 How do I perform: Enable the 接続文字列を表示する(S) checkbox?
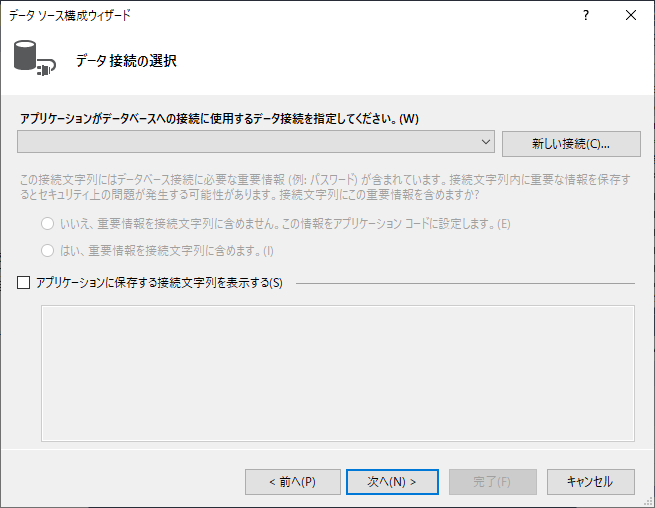point(24,283)
